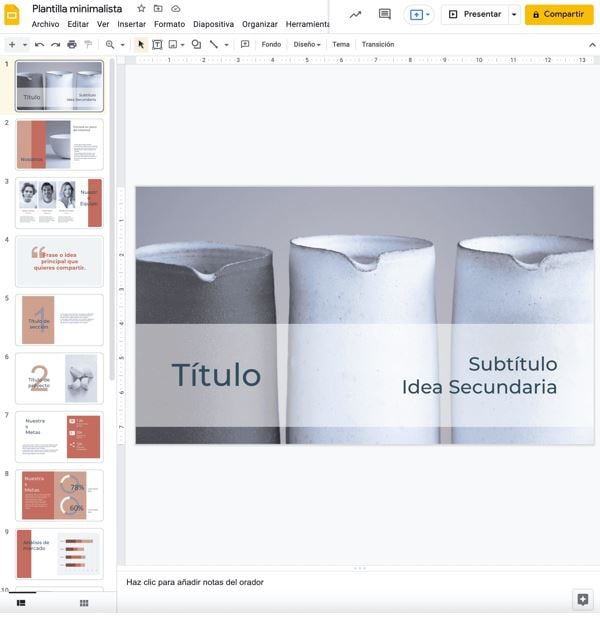The width and height of the screenshot is (600, 625).
Task: Undo the last action
Action: coord(39,44)
